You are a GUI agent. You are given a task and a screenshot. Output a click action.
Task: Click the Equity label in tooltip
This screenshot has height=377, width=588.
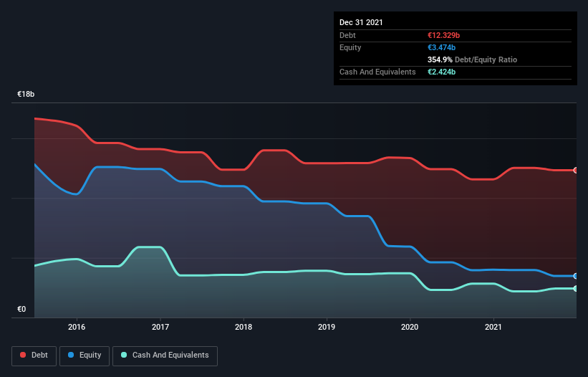coord(350,47)
